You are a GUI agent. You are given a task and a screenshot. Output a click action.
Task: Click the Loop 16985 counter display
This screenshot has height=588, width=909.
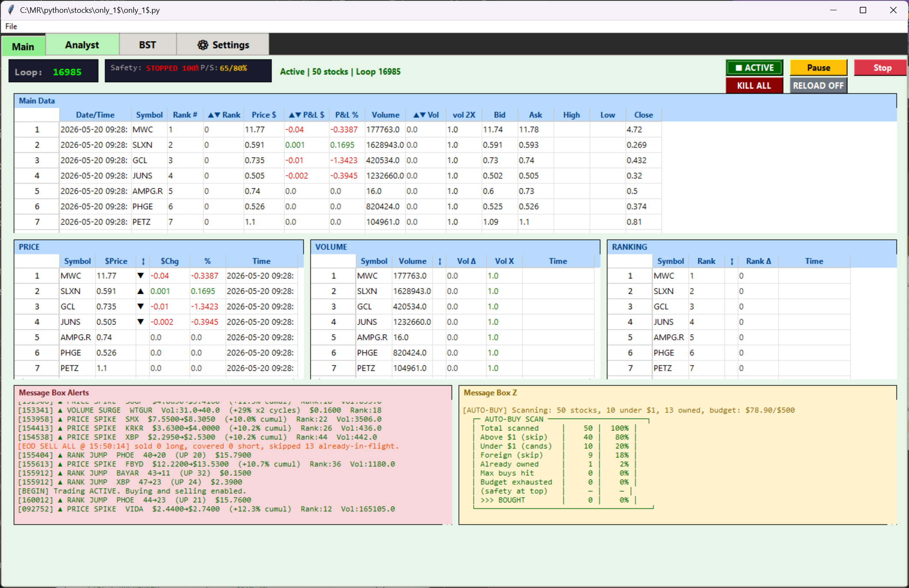(x=53, y=71)
